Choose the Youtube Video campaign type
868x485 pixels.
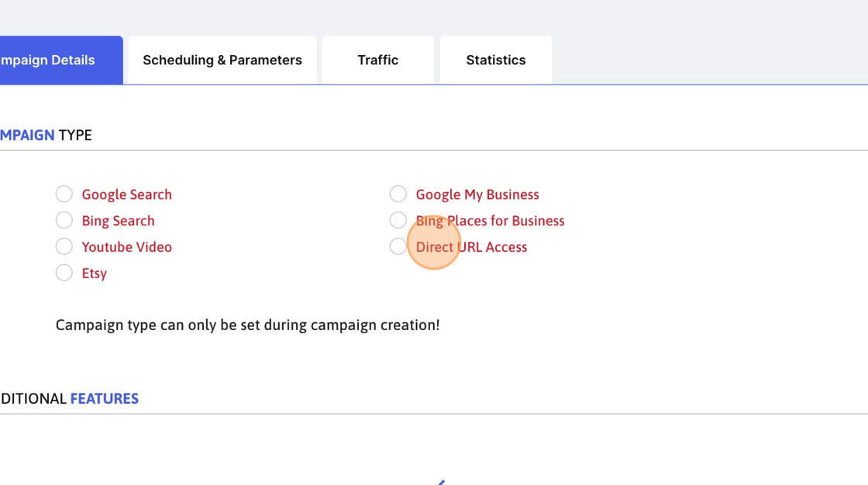[64, 246]
